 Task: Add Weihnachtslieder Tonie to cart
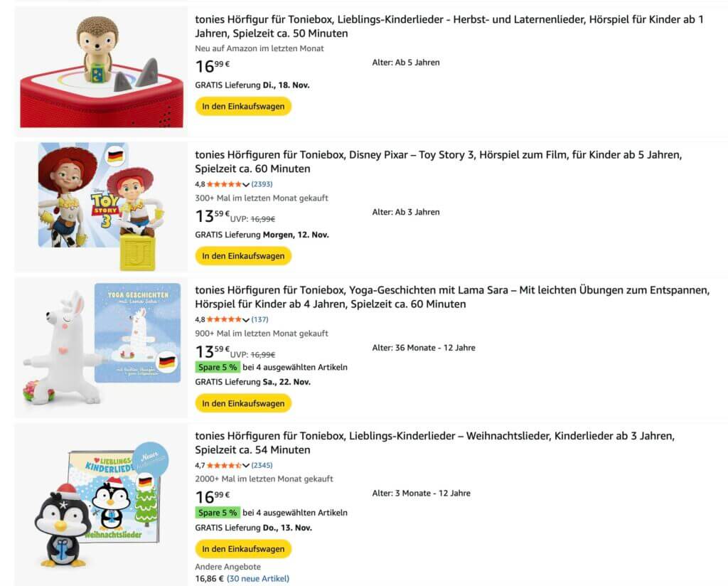coord(243,549)
